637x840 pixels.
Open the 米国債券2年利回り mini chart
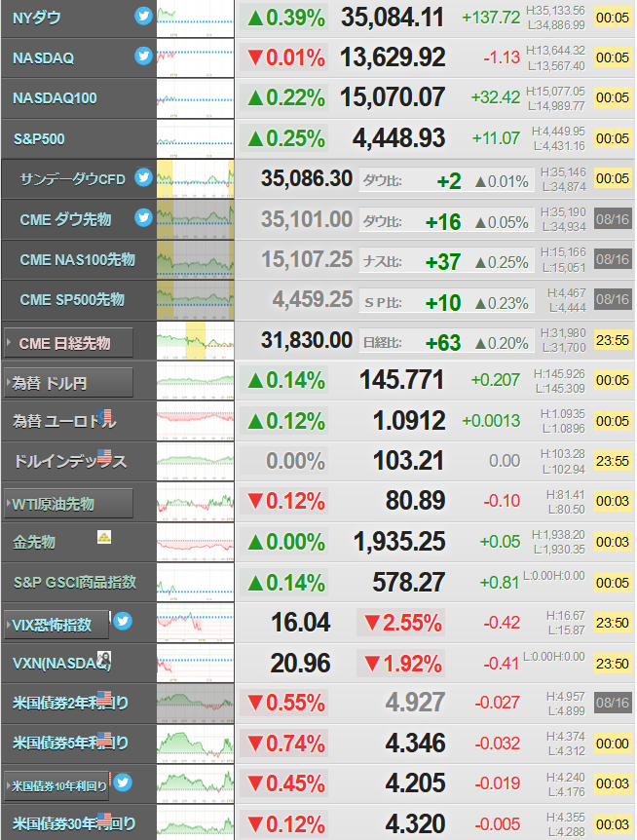(196, 704)
